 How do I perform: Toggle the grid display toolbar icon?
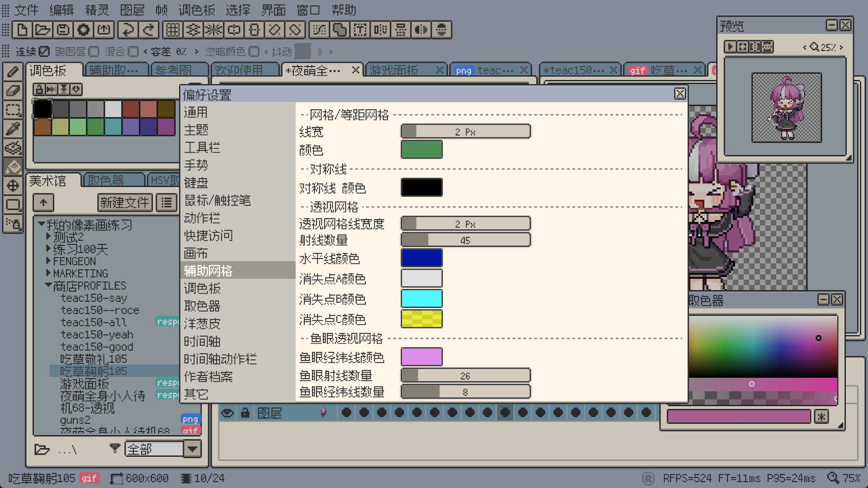(172, 30)
